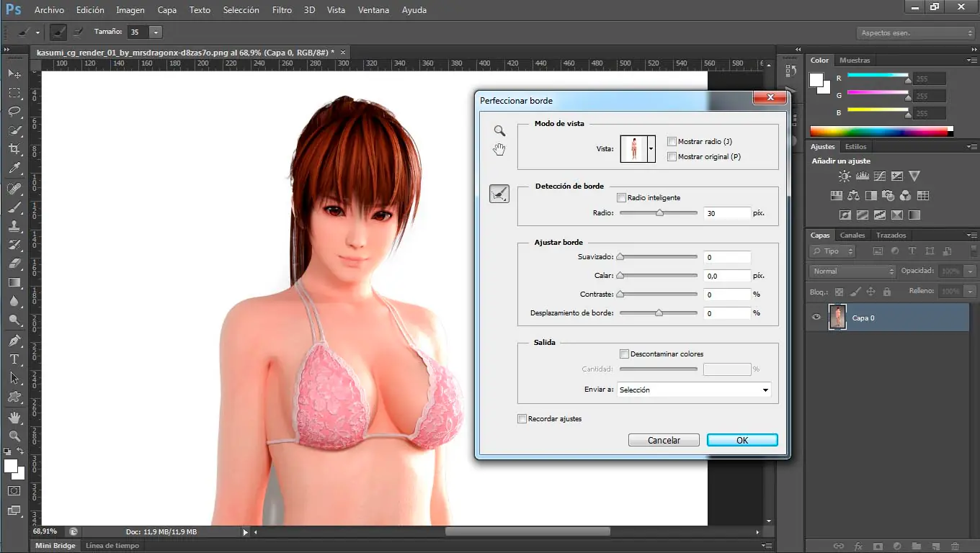The width and height of the screenshot is (980, 553).
Task: Add a Curves adjustment
Action: [x=879, y=176]
